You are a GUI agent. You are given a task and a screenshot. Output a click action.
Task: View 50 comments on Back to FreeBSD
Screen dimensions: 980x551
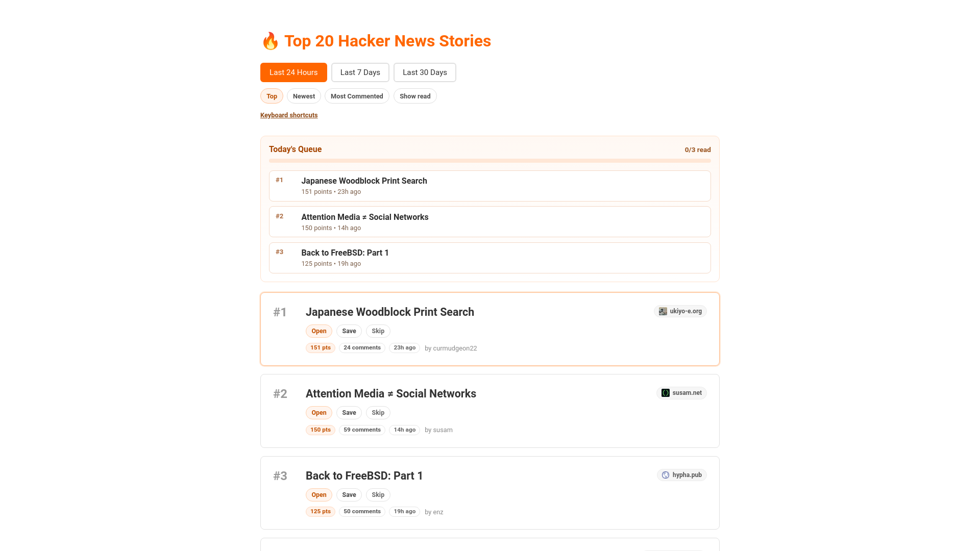(362, 512)
